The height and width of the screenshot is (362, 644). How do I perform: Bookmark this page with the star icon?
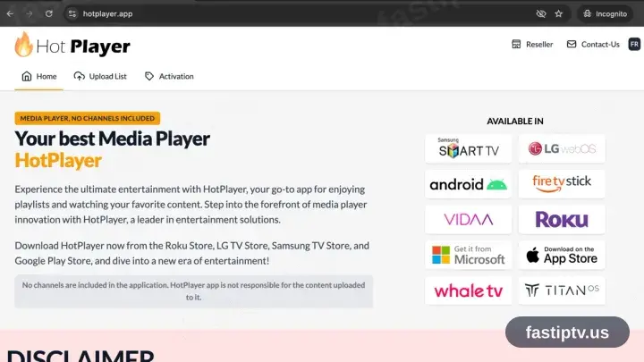[558, 13]
